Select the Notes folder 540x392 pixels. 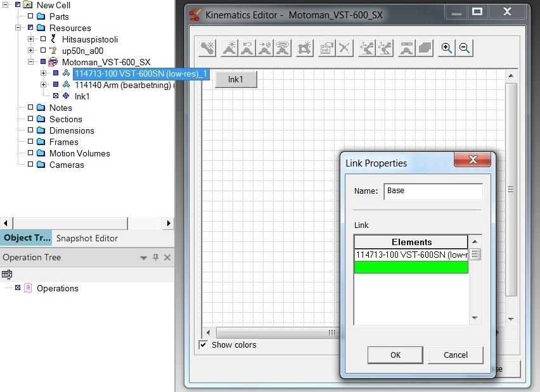pos(61,108)
